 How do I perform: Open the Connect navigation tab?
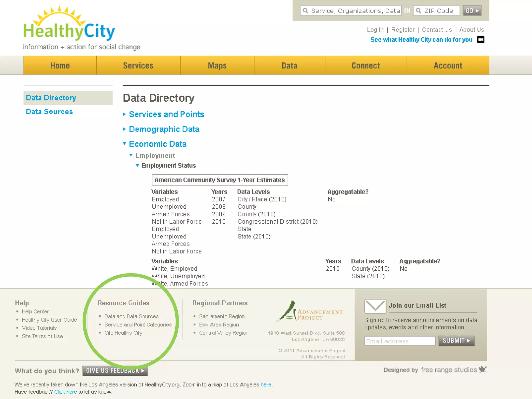click(x=365, y=65)
